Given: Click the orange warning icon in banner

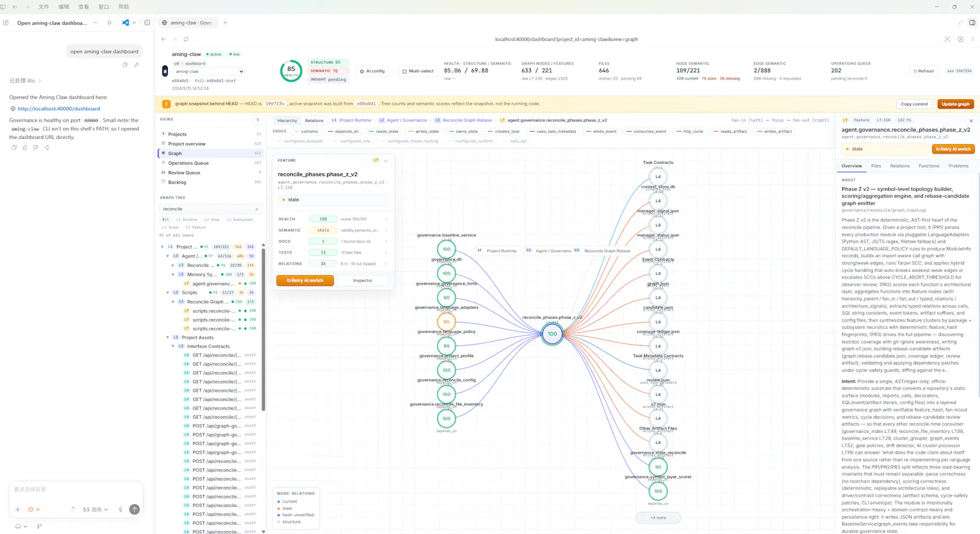Looking at the screenshot, I should [166, 104].
